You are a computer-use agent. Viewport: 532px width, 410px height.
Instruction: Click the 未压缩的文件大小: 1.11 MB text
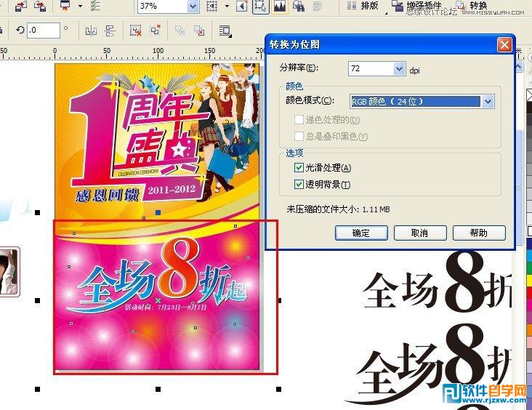click(x=338, y=209)
